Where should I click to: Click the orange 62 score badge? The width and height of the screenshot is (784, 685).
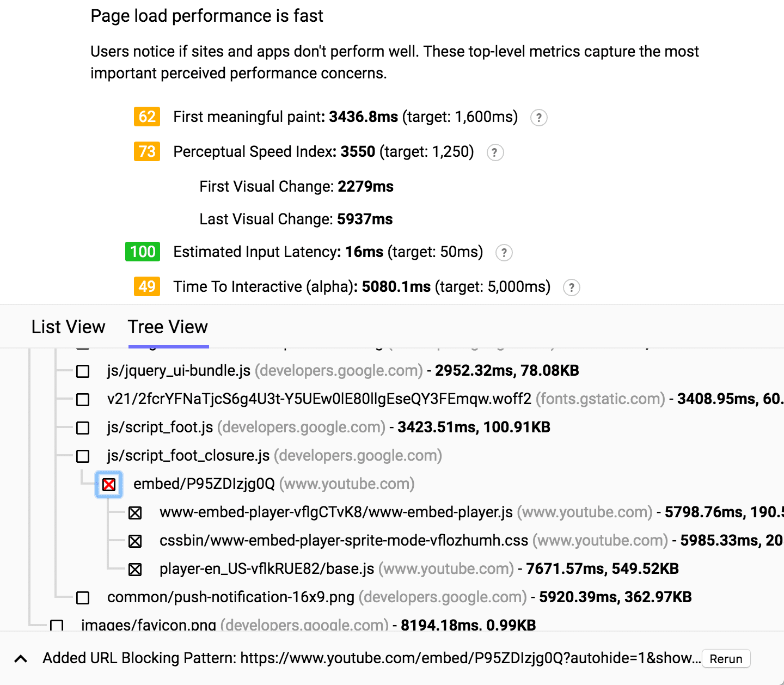coord(147,117)
